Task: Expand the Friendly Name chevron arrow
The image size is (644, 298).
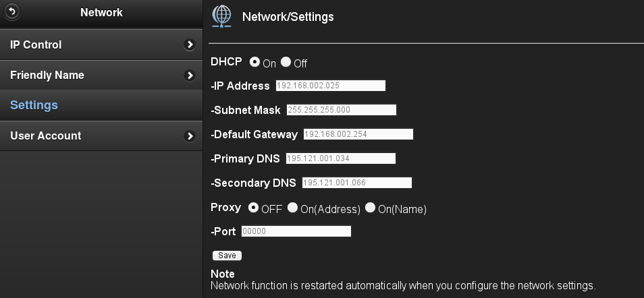Action: (x=190, y=76)
